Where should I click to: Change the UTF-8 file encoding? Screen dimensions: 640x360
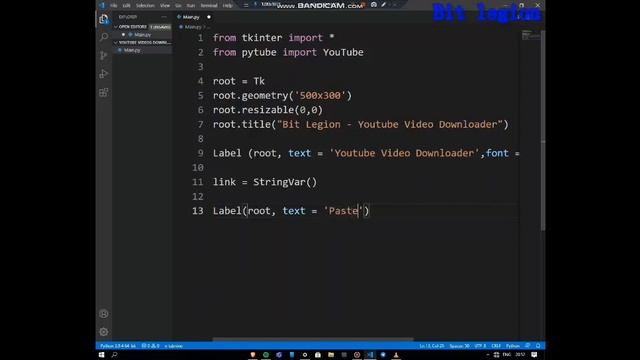(x=480, y=346)
